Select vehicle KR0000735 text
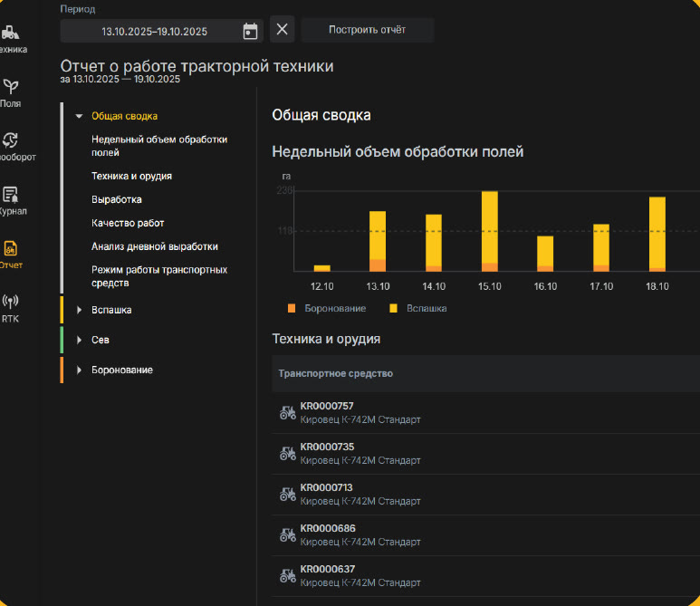The image size is (700, 606). pyautogui.click(x=327, y=447)
